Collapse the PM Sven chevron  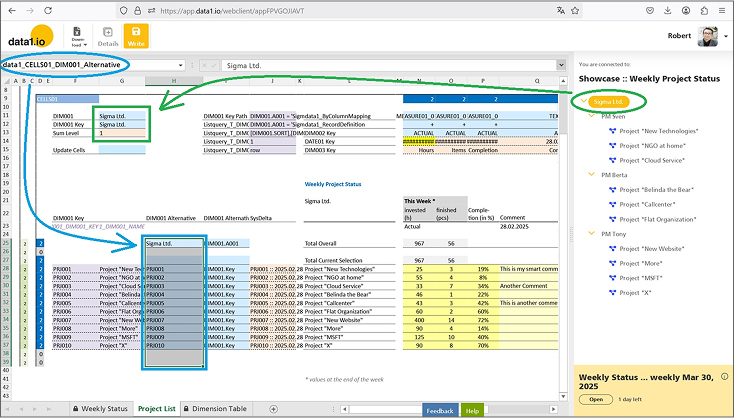(592, 116)
